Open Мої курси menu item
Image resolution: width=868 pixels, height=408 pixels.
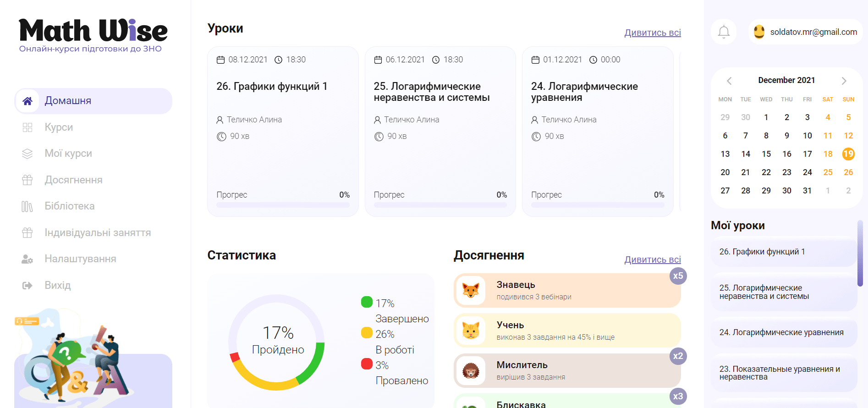93,154
